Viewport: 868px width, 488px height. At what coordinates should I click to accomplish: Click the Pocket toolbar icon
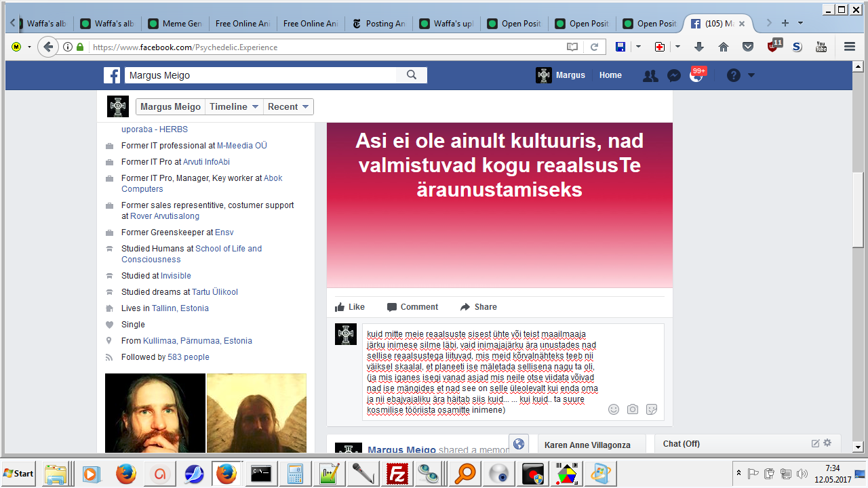(748, 47)
